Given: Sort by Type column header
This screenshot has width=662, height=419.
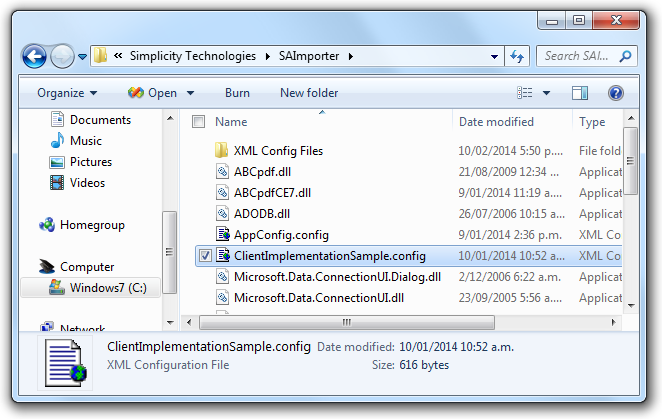Looking at the screenshot, I should pos(592,122).
